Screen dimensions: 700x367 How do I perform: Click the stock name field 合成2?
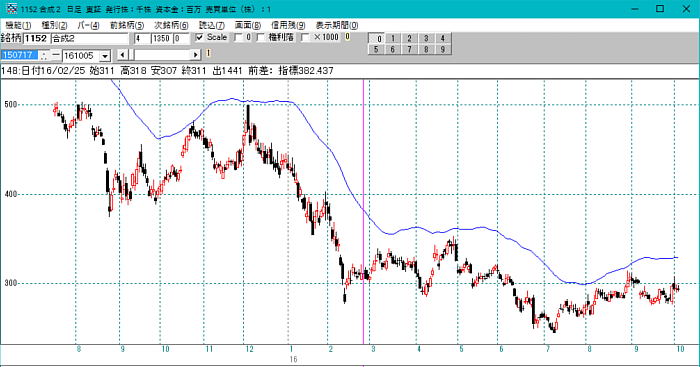(x=89, y=38)
